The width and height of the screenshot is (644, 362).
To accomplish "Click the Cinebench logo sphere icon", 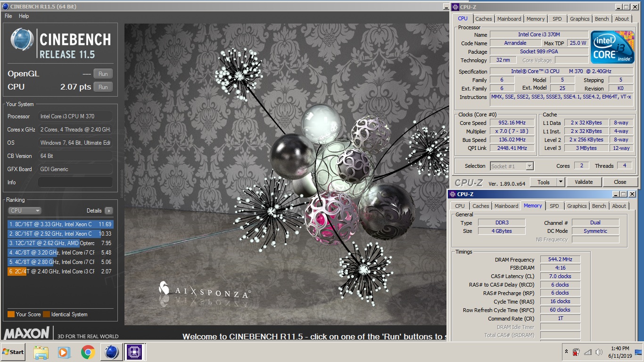I will click(22, 40).
